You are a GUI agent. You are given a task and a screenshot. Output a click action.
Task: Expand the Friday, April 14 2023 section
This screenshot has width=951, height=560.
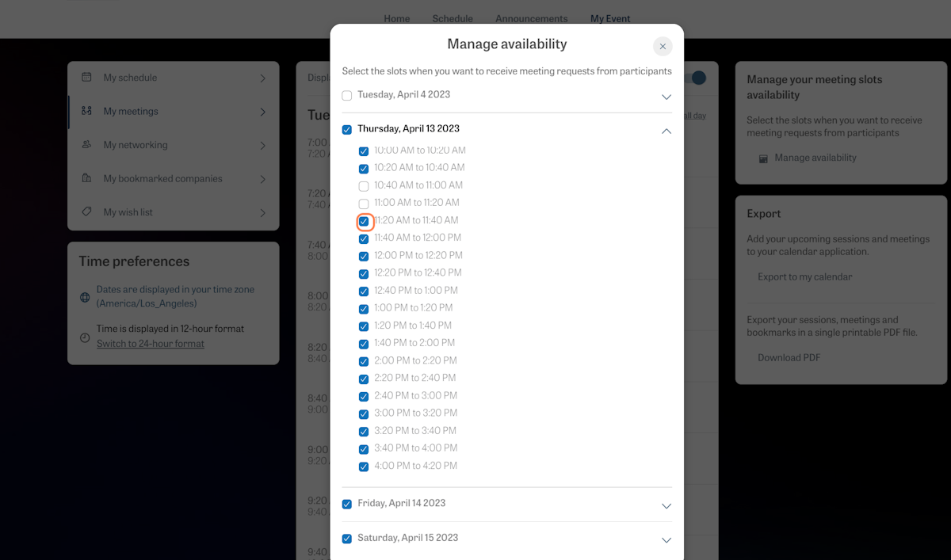666,505
